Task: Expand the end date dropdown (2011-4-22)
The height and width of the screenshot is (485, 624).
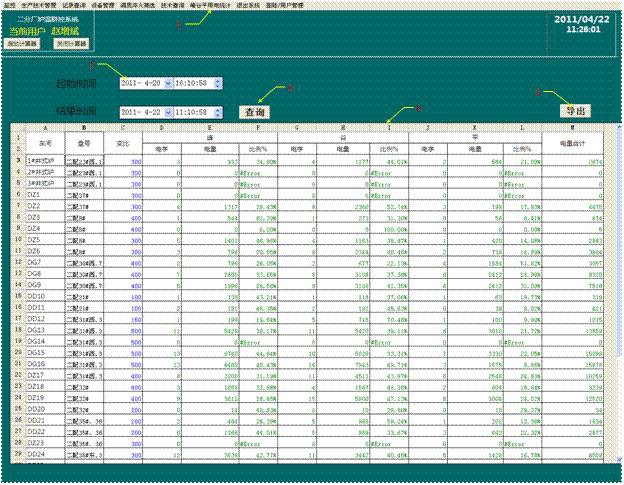Action: pyautogui.click(x=167, y=111)
